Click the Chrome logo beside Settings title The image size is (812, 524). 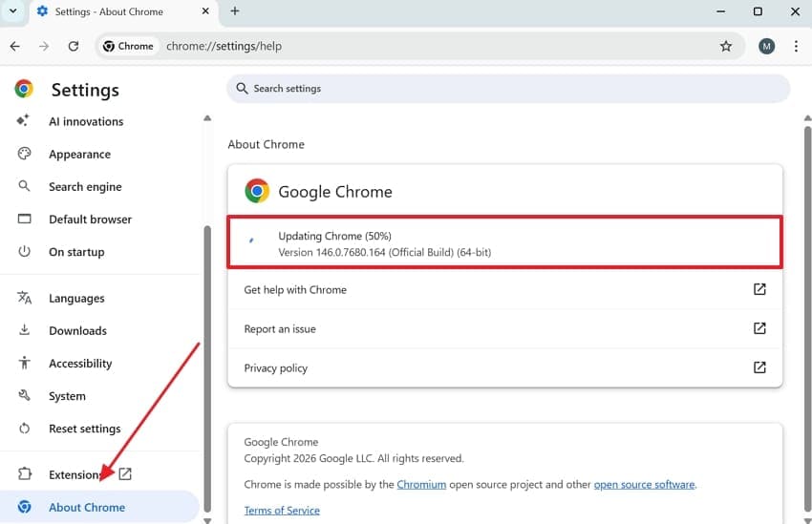pos(24,89)
